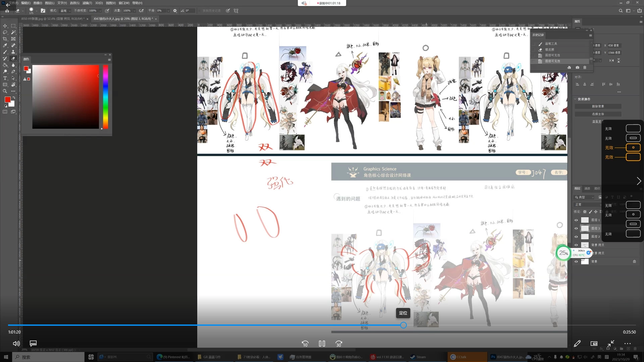Pick the Eyedropper tool
The height and width of the screenshot is (362, 644).
5,46
